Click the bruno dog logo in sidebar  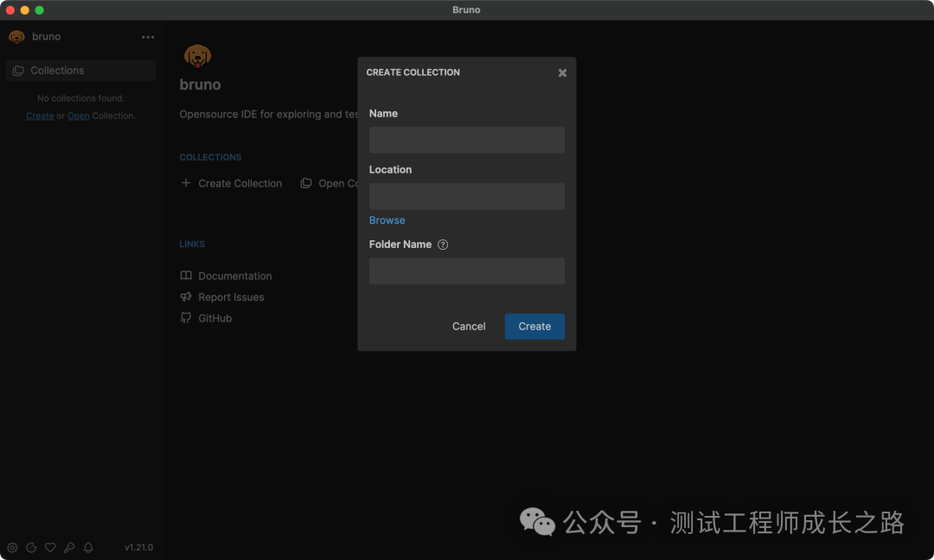[16, 37]
